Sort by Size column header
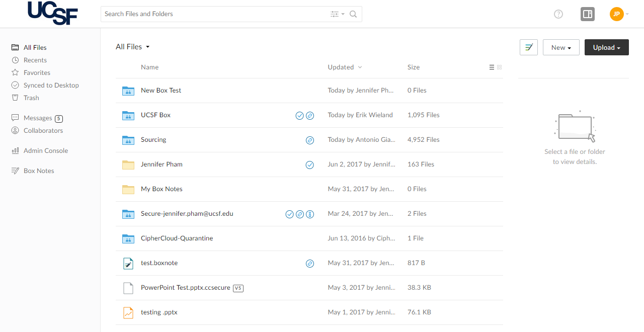Viewport: 644px width, 332px height. coord(414,67)
